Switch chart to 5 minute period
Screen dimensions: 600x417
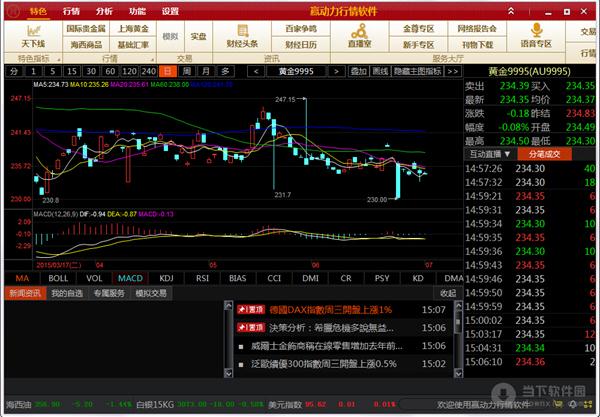(52, 71)
